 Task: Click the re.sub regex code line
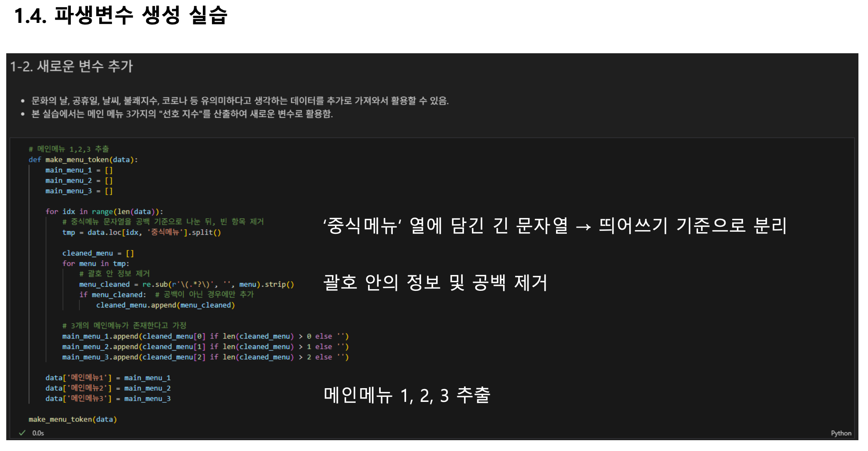(186, 284)
